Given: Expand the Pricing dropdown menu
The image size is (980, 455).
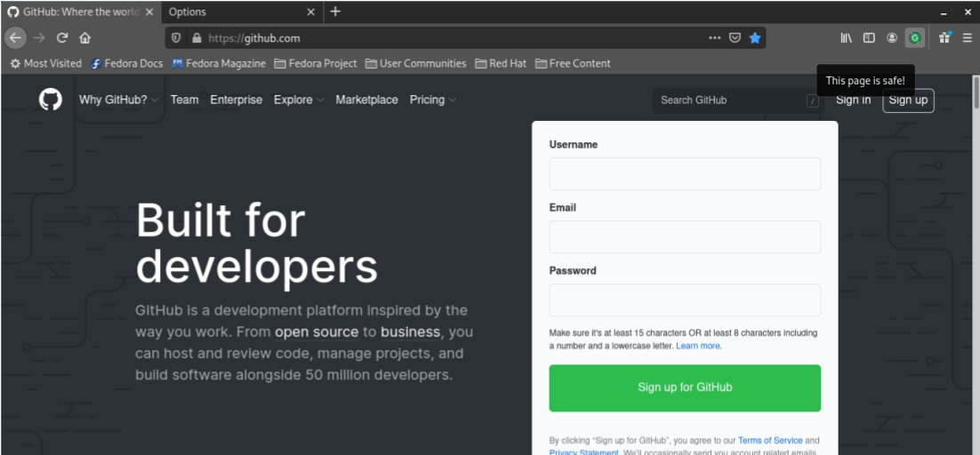Looking at the screenshot, I should (x=432, y=100).
